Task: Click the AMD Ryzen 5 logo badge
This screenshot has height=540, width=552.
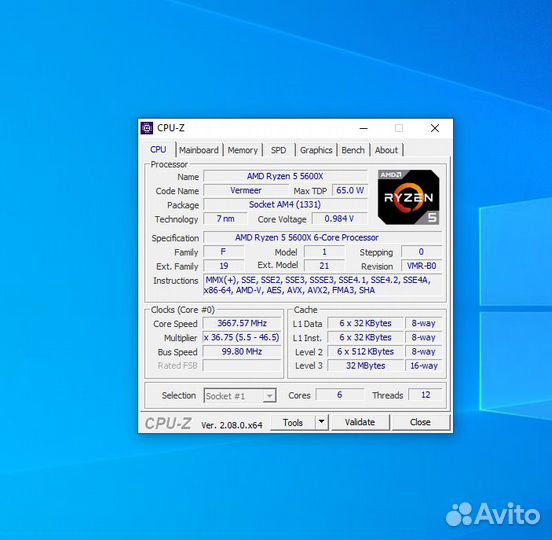Action: (x=408, y=197)
